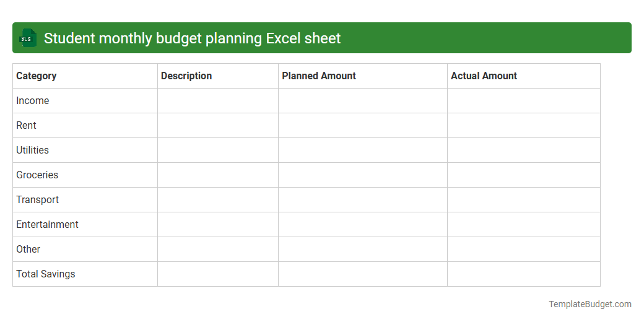Image resolution: width=644 pixels, height=322 pixels.
Task: Select the Entertainment Description cell
Action: [x=218, y=225]
